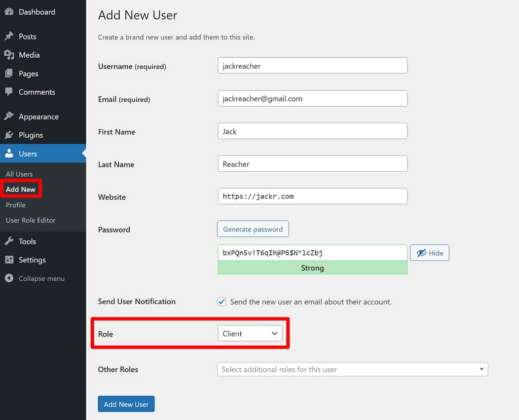Open the Tools menu
Viewport: 519px width, 420px height.
(x=43, y=241)
